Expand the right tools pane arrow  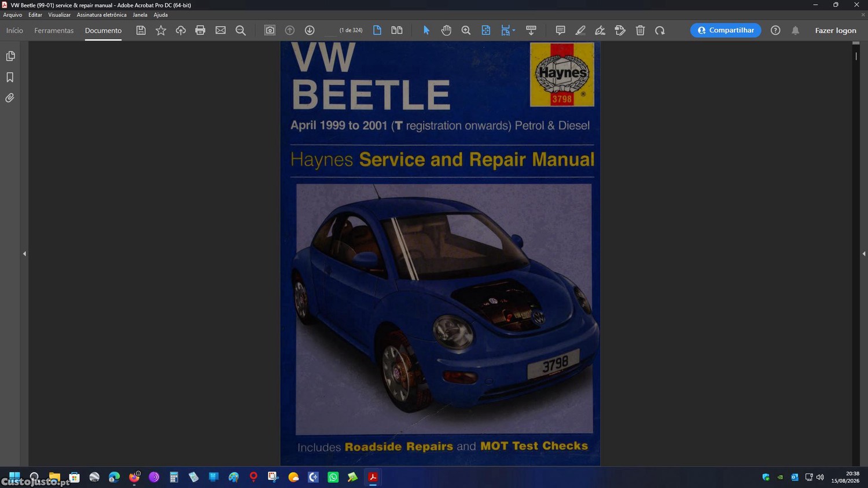point(863,254)
